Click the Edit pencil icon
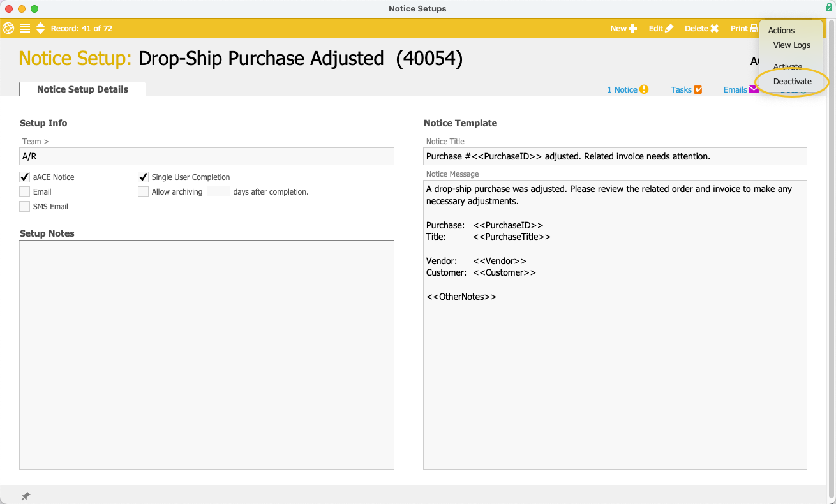The image size is (836, 504). [x=669, y=28]
